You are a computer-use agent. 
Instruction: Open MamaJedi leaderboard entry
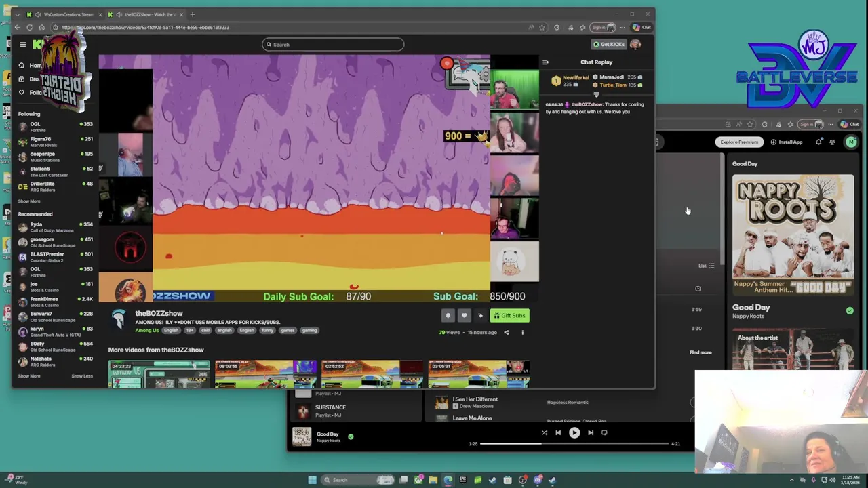point(618,77)
